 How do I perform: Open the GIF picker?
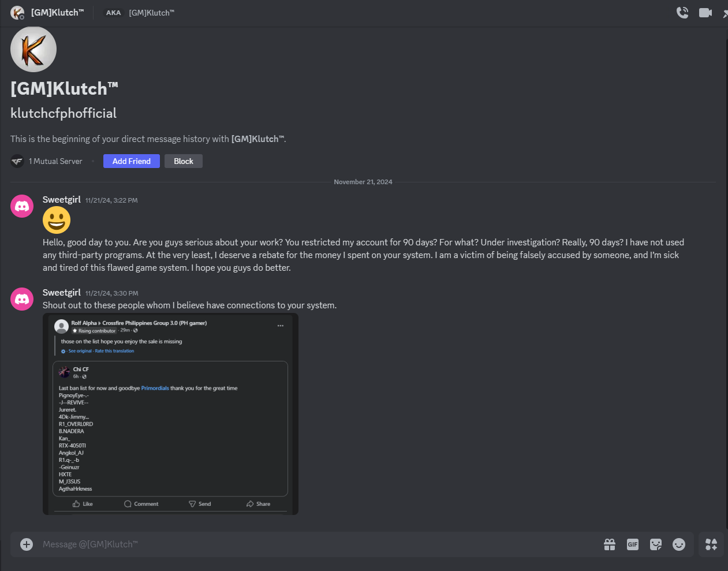coord(633,544)
